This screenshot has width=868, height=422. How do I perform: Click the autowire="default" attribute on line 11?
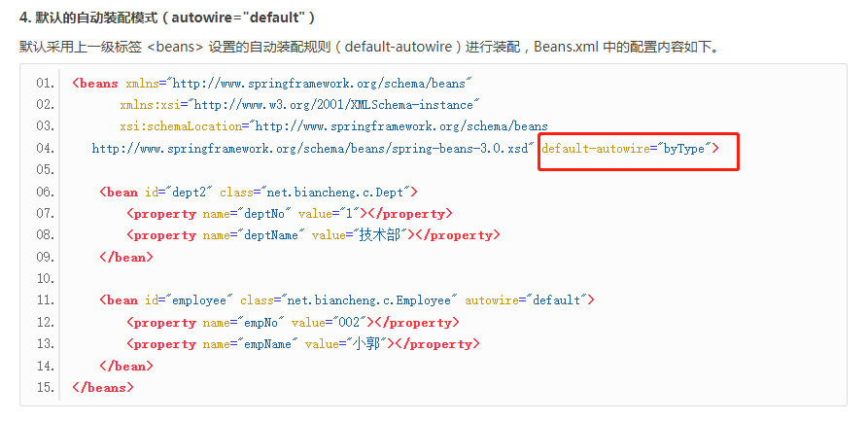[529, 300]
